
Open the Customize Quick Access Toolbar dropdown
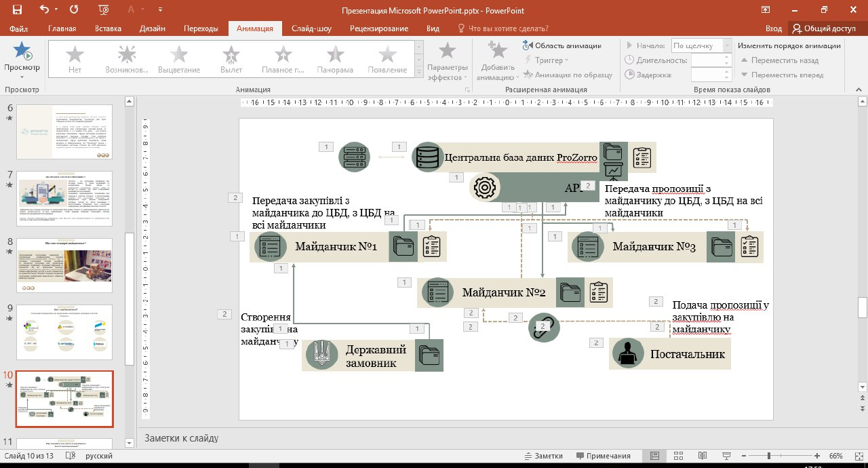coord(159,10)
